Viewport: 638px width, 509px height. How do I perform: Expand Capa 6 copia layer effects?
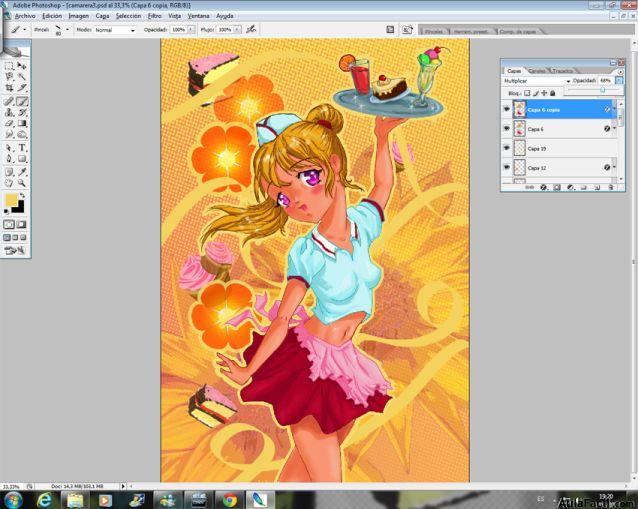[x=615, y=109]
